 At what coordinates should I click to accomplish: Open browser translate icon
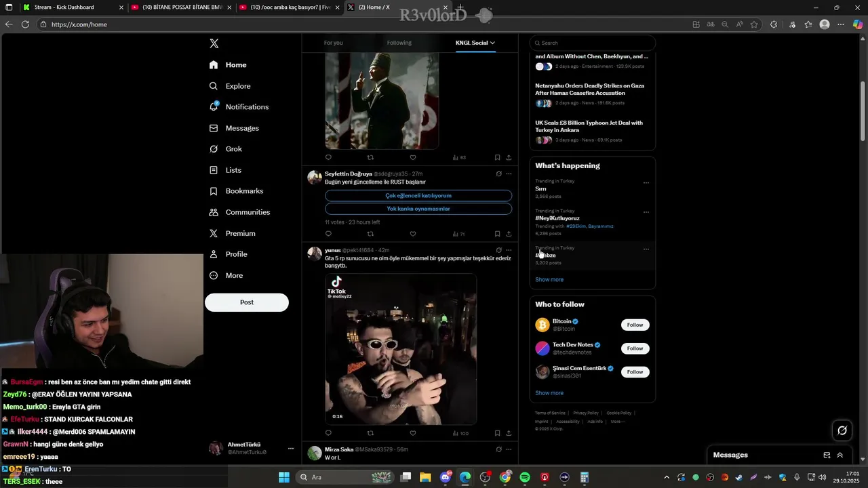click(x=711, y=24)
